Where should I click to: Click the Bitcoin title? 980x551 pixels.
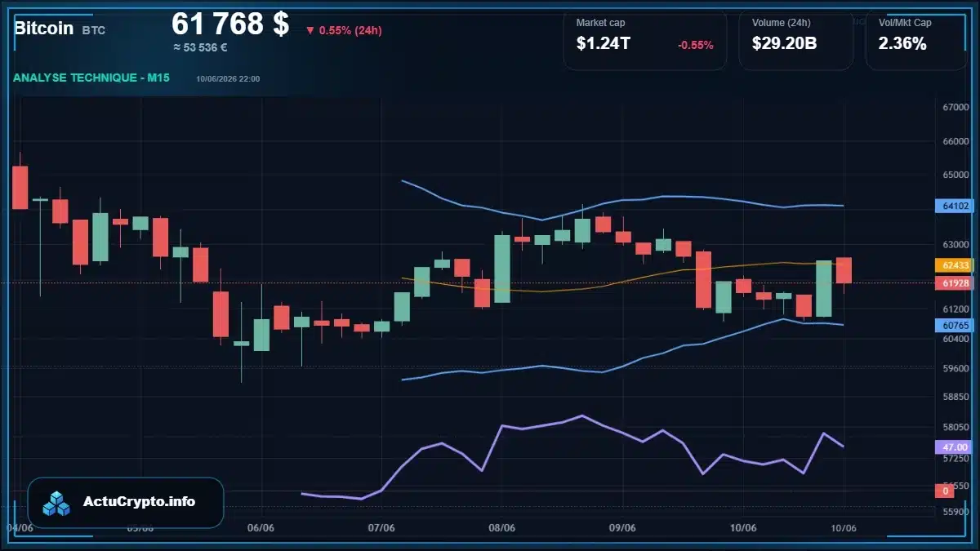43,29
